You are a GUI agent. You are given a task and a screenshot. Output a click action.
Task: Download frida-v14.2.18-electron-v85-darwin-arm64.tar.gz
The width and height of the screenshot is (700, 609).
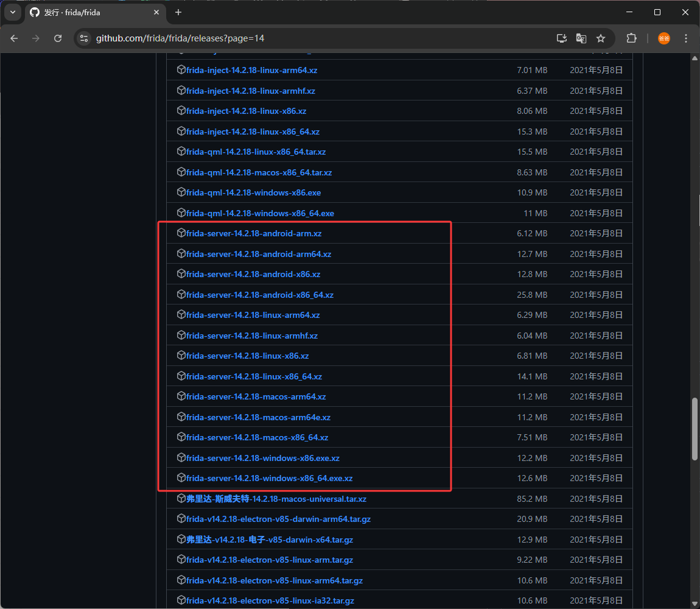[x=278, y=519]
